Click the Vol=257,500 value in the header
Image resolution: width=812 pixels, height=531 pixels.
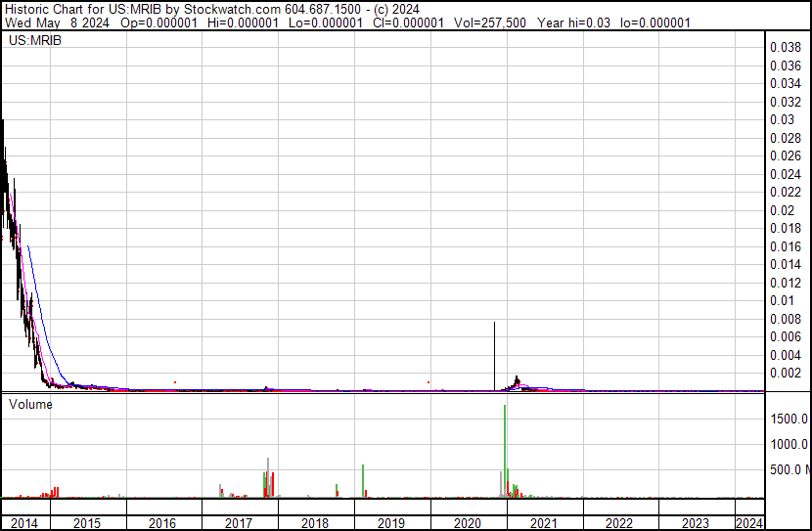pyautogui.click(x=490, y=22)
